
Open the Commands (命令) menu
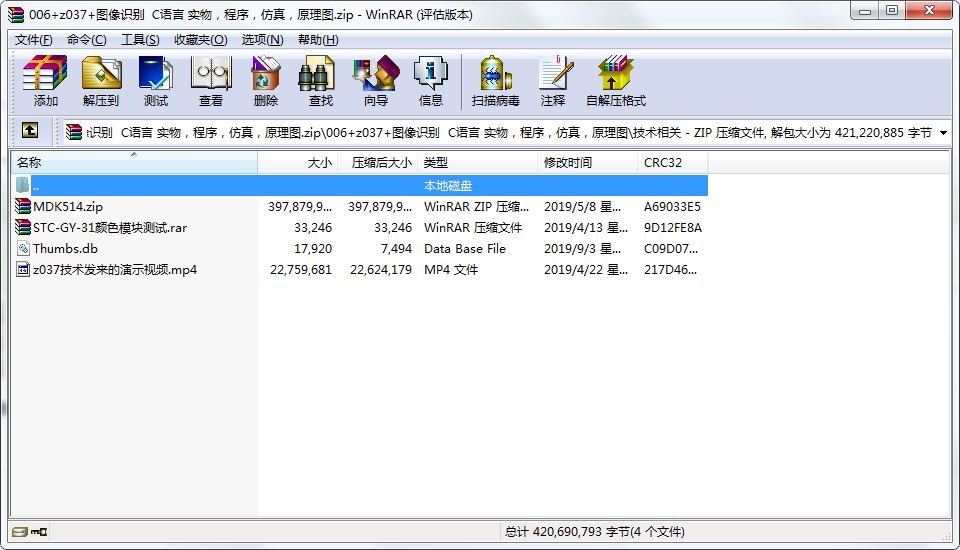(x=86, y=40)
